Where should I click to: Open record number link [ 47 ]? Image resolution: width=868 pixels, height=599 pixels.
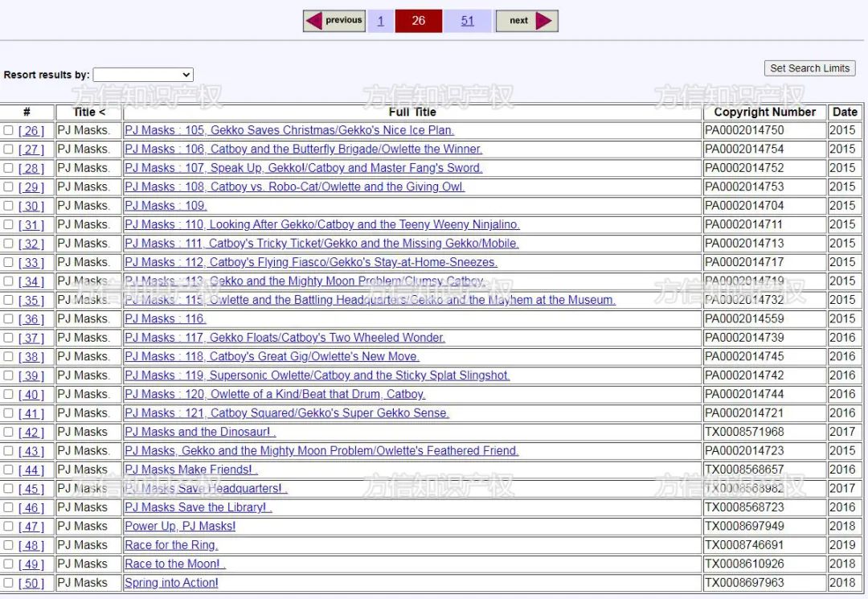coord(31,526)
